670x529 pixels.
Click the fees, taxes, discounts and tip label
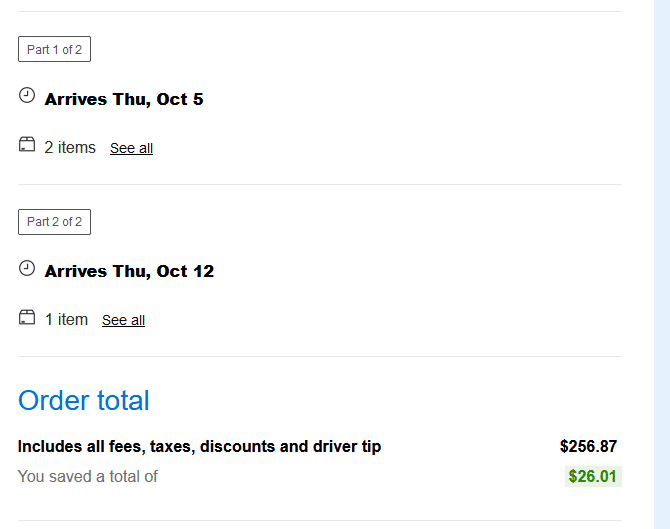coord(199,446)
